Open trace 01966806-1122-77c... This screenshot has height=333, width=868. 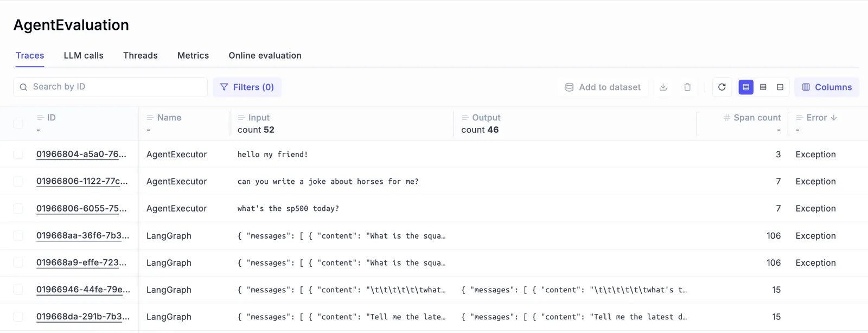click(x=82, y=182)
